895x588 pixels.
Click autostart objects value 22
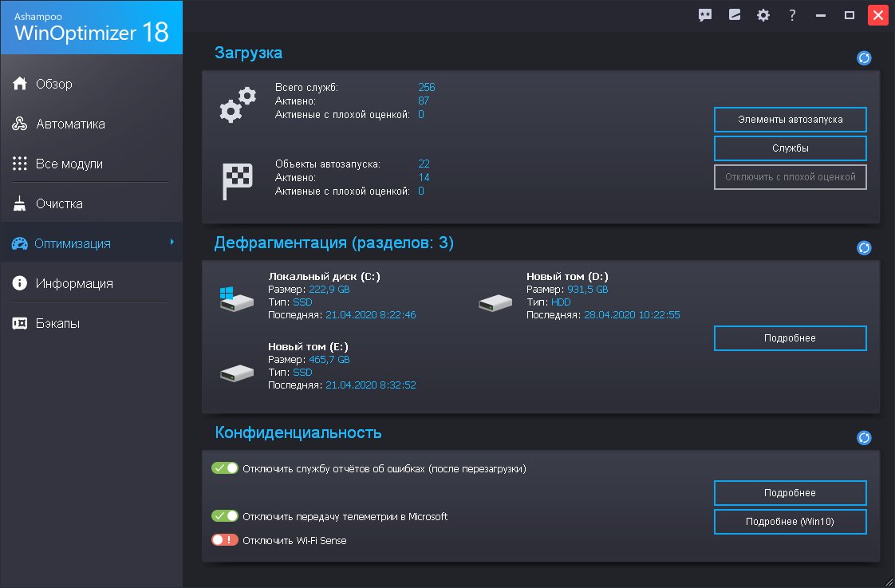[424, 164]
